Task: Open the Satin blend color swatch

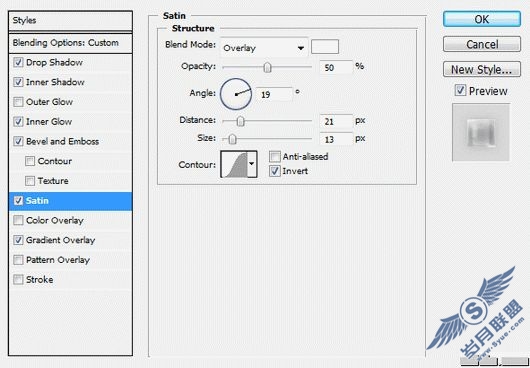Action: pos(325,47)
